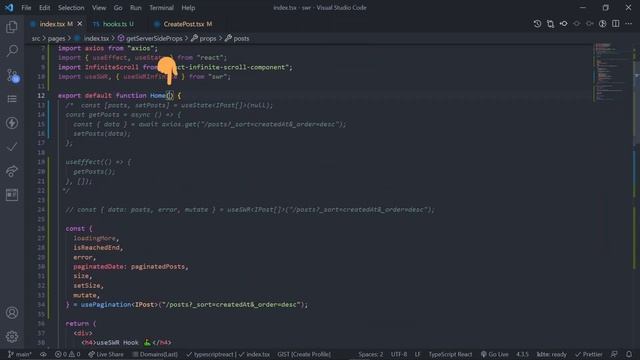Click GIST [Create Profile] status item

(x=304, y=354)
